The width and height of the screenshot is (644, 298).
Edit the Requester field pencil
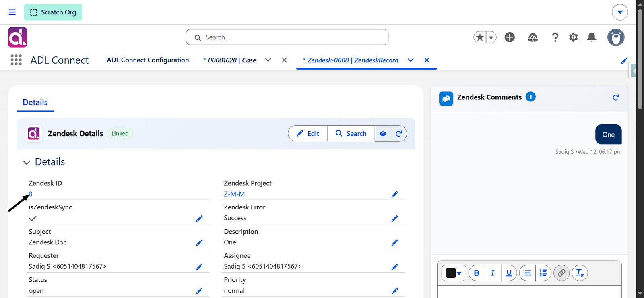(199, 267)
